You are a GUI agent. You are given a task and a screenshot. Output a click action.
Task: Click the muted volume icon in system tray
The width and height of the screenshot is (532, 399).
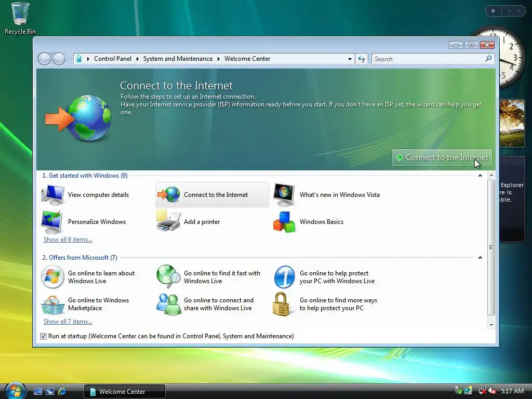click(x=493, y=391)
